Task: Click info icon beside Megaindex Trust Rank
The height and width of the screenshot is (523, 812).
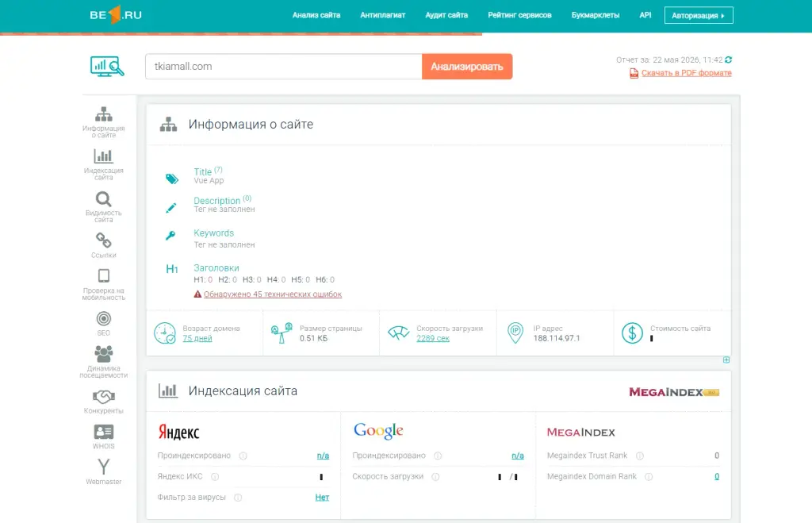Action: pyautogui.click(x=640, y=456)
